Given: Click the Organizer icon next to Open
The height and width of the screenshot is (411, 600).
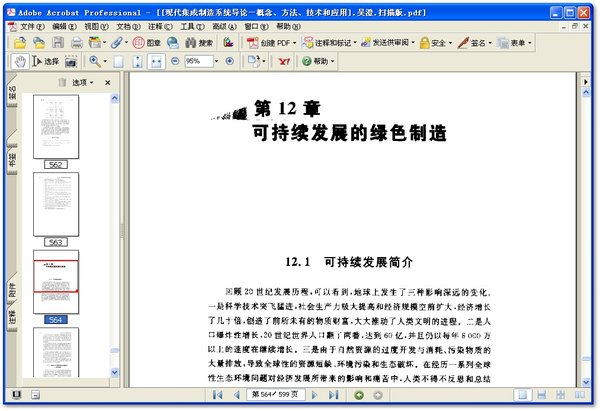Looking at the screenshot, I should [39, 42].
